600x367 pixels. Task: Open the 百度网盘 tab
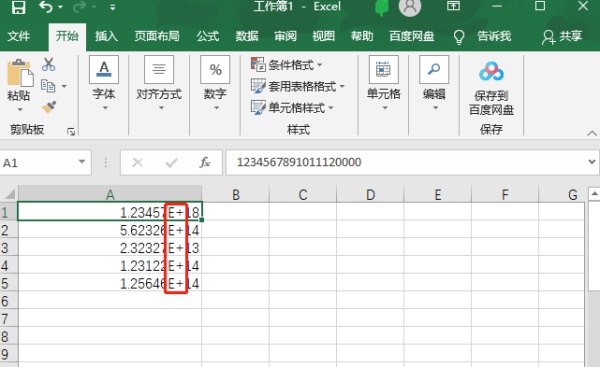pyautogui.click(x=412, y=36)
